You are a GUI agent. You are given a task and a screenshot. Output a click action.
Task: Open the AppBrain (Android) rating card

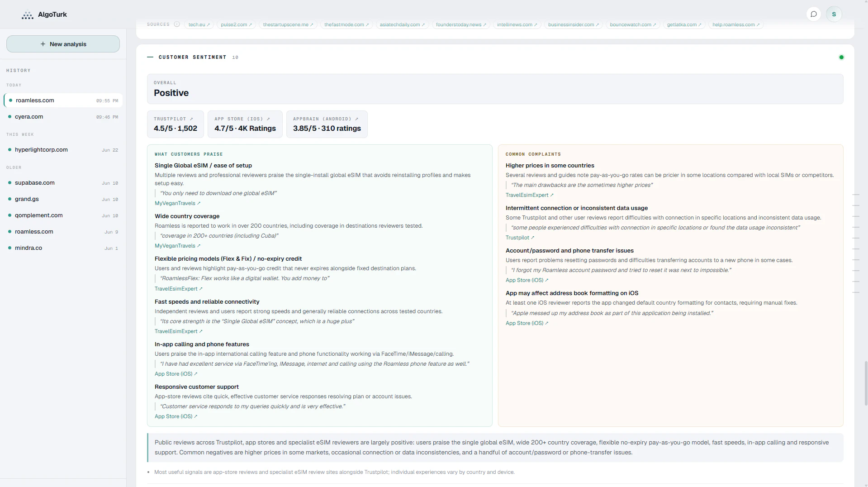[x=327, y=124]
